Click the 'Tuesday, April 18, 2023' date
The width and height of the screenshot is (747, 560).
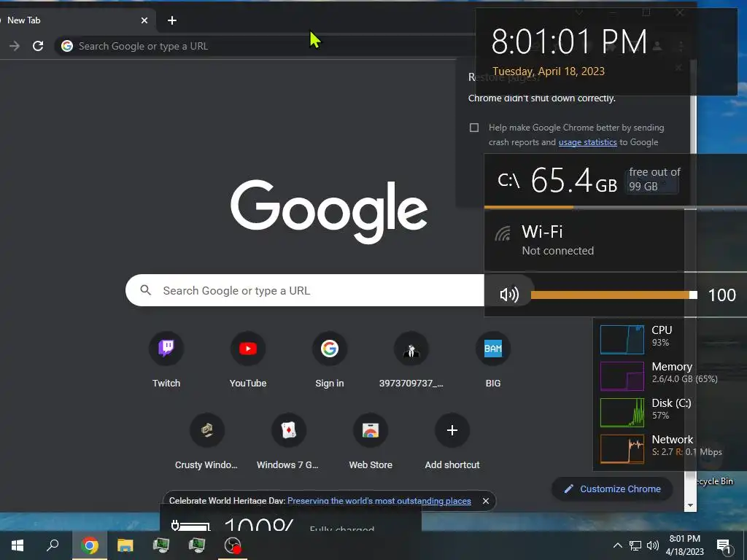[549, 71]
